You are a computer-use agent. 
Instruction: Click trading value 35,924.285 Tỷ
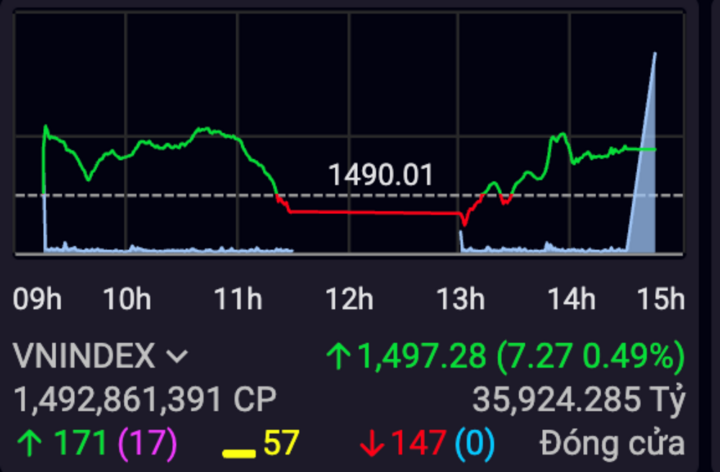click(x=579, y=399)
